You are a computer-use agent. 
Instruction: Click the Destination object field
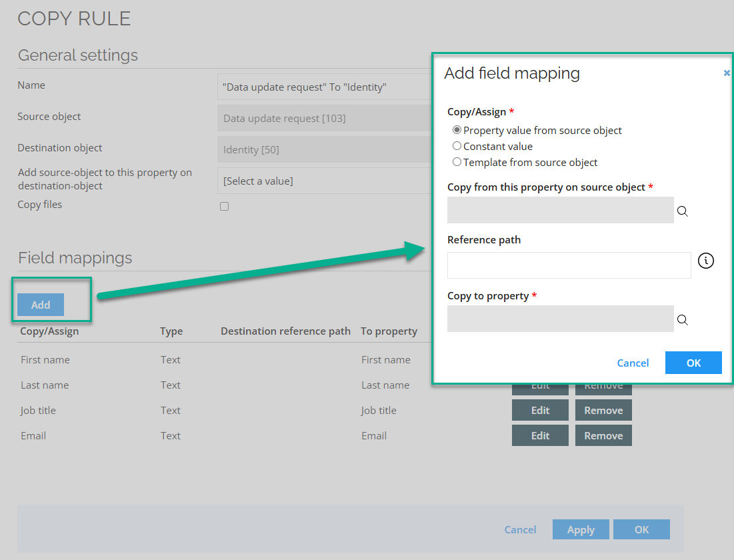click(x=325, y=149)
